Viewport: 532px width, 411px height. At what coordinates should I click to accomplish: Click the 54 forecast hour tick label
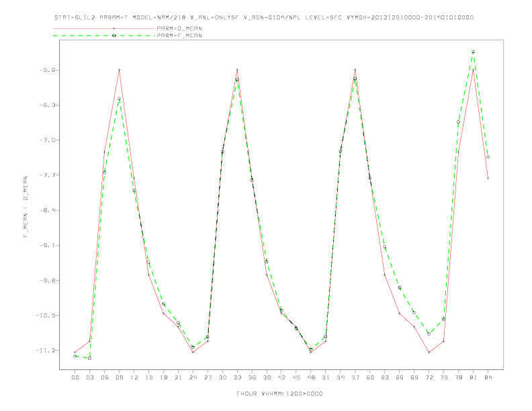341,377
